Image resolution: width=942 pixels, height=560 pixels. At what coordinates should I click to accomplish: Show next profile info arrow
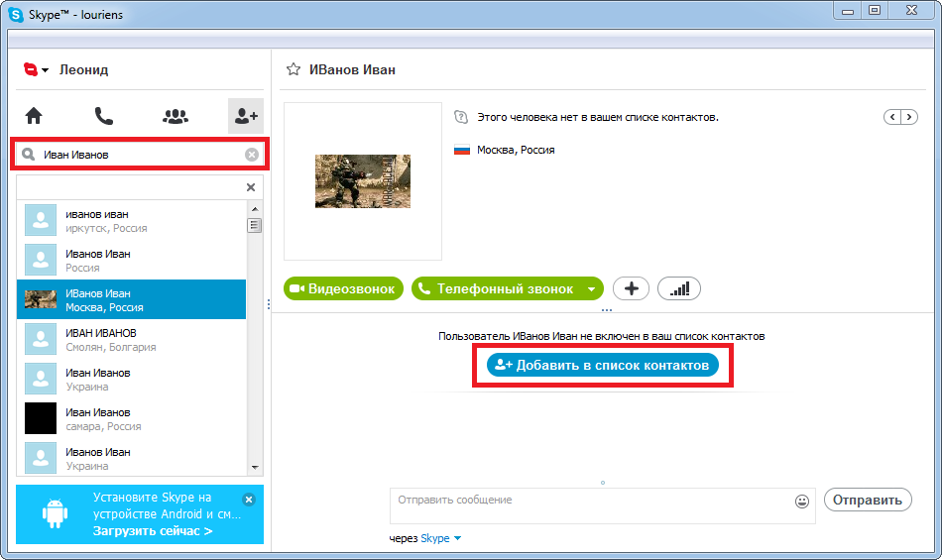pyautogui.click(x=909, y=117)
